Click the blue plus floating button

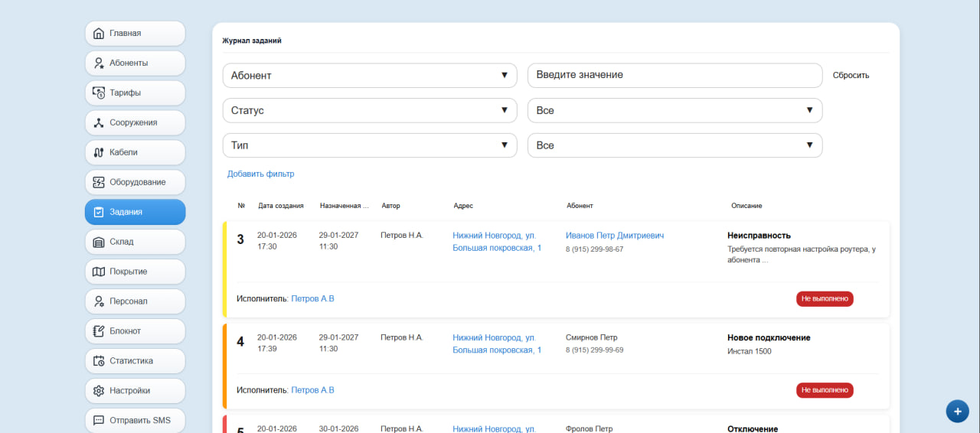coord(957,412)
